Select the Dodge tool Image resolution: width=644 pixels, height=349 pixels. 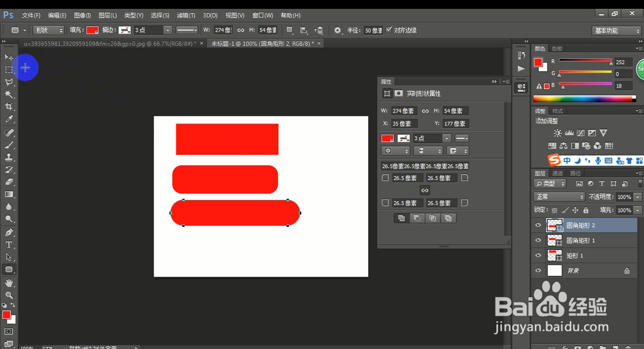pyautogui.click(x=9, y=219)
